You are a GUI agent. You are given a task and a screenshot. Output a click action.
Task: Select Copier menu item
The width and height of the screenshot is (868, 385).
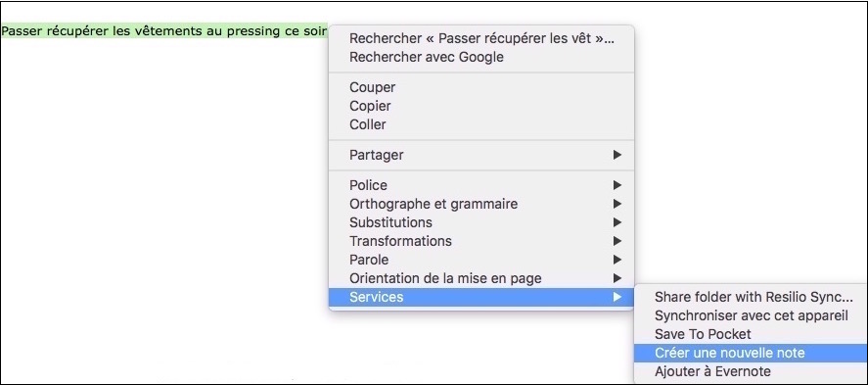[481, 106]
